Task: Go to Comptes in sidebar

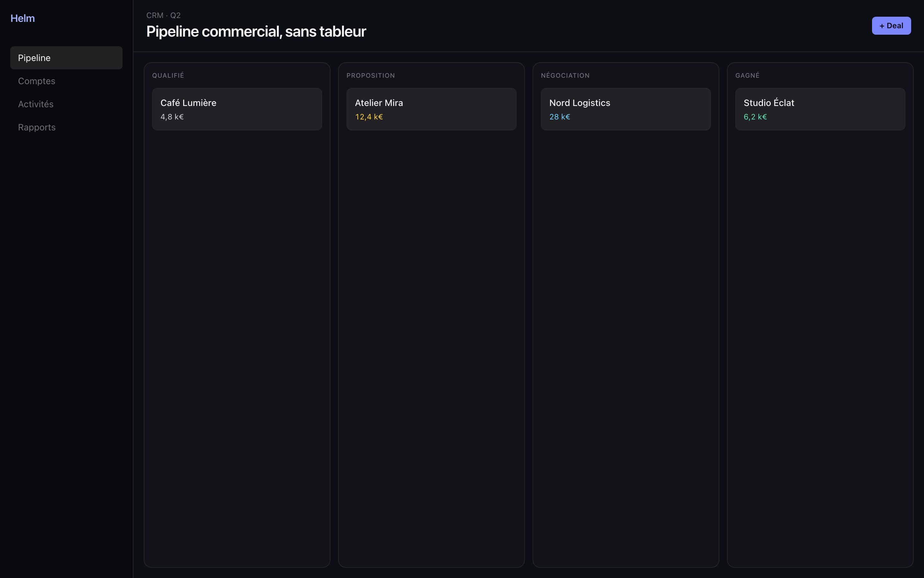Action: [66, 81]
